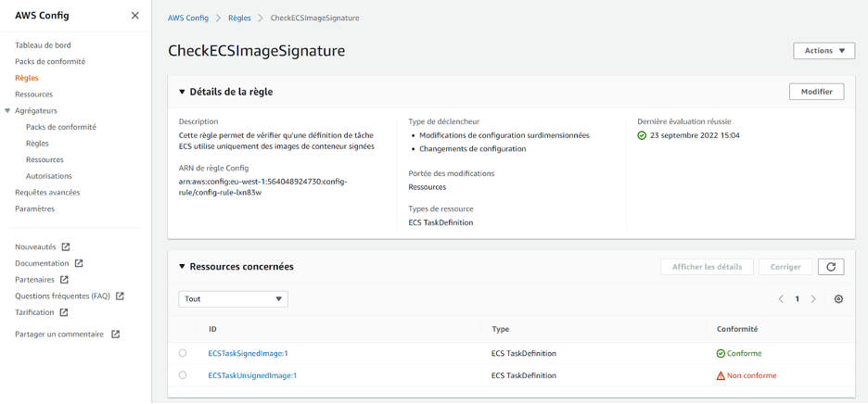Select Règles highlighted in orange in sidebar
This screenshot has width=868, height=404.
point(27,78)
